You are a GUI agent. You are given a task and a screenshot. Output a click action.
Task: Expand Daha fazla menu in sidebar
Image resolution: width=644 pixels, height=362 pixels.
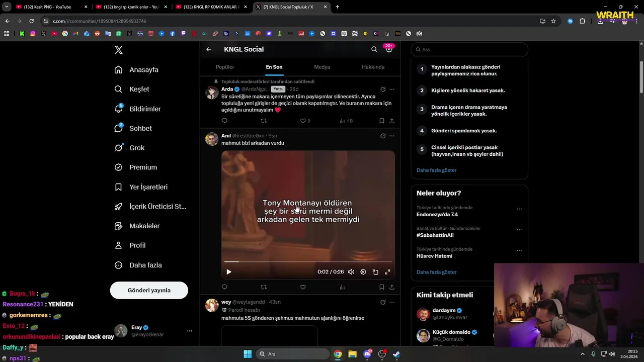pos(138,265)
